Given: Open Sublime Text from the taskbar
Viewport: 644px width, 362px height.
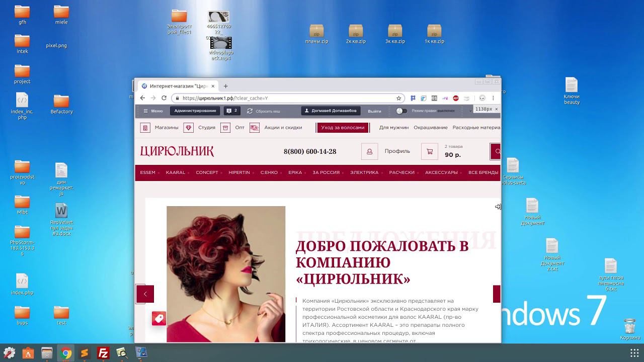Looking at the screenshot, I should coord(85,353).
